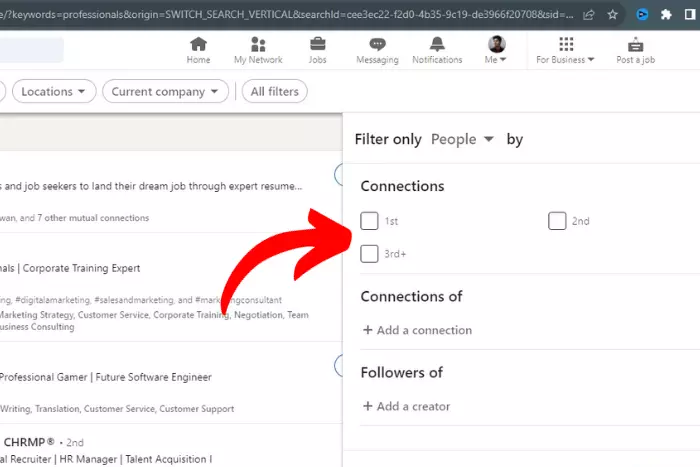Open Corporate Training Expert profile result
This screenshot has height=467, width=700.
tap(70, 268)
